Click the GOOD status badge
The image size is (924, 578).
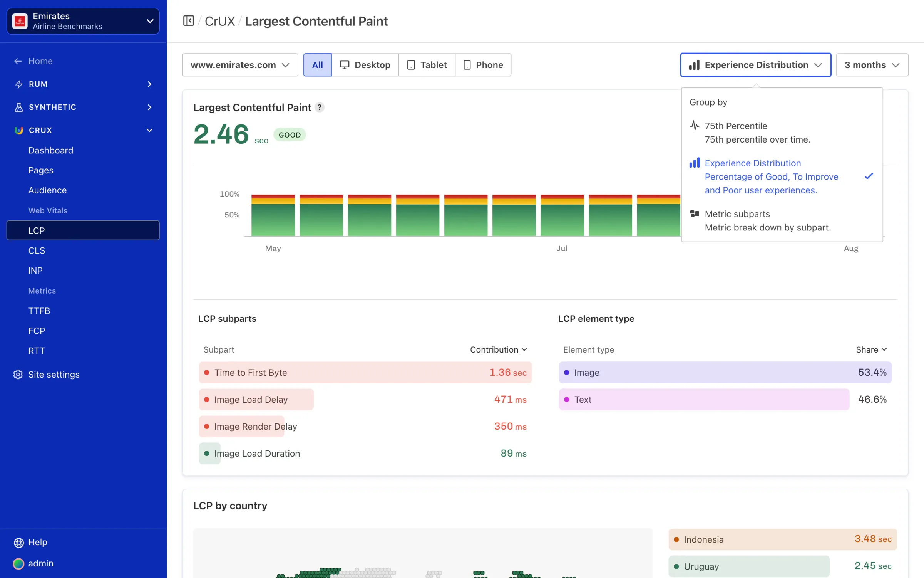tap(290, 135)
